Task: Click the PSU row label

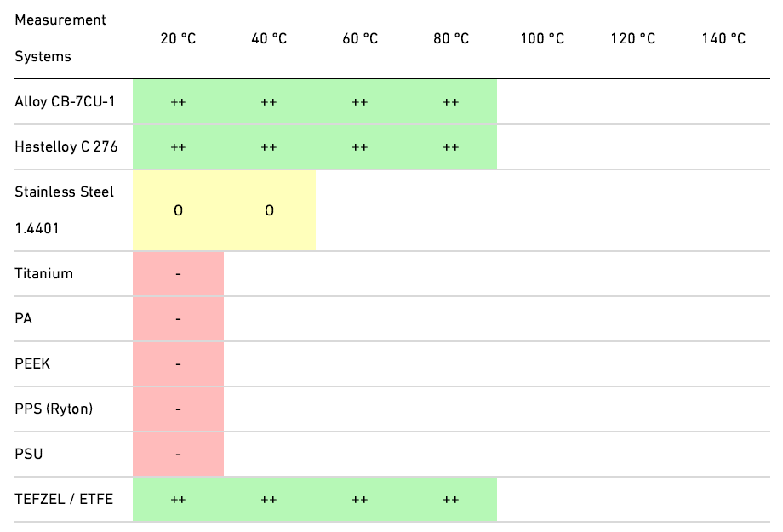Action: (x=29, y=455)
